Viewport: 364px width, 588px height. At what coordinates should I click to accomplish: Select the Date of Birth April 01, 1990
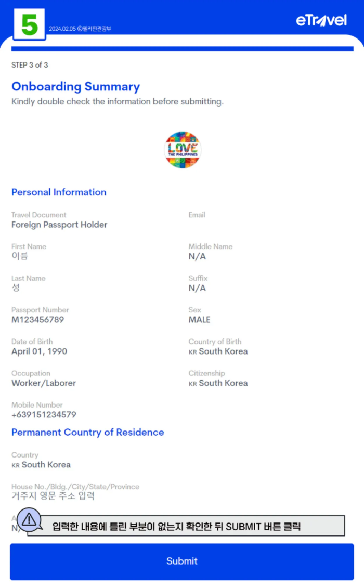(39, 351)
